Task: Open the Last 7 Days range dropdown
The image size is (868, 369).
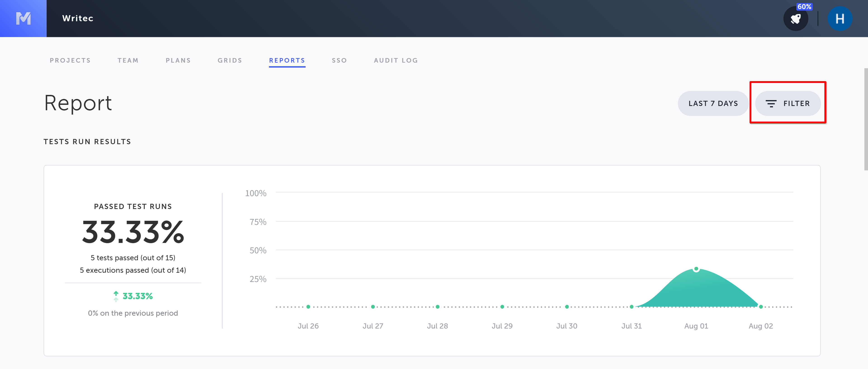Action: point(713,103)
